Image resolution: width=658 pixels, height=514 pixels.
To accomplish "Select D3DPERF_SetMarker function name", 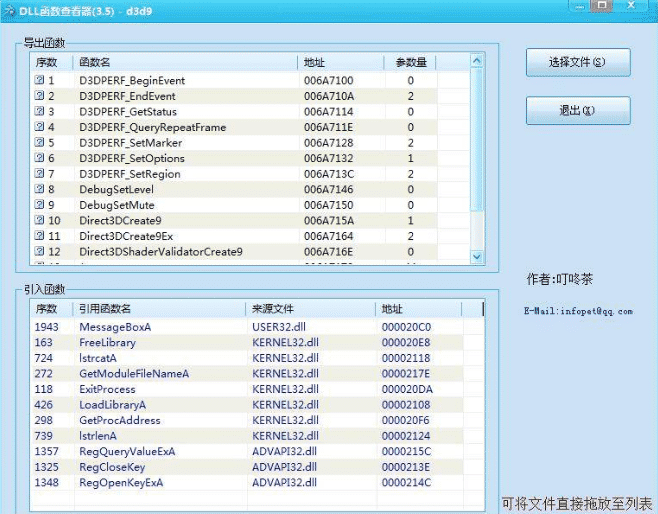I will [x=131, y=142].
